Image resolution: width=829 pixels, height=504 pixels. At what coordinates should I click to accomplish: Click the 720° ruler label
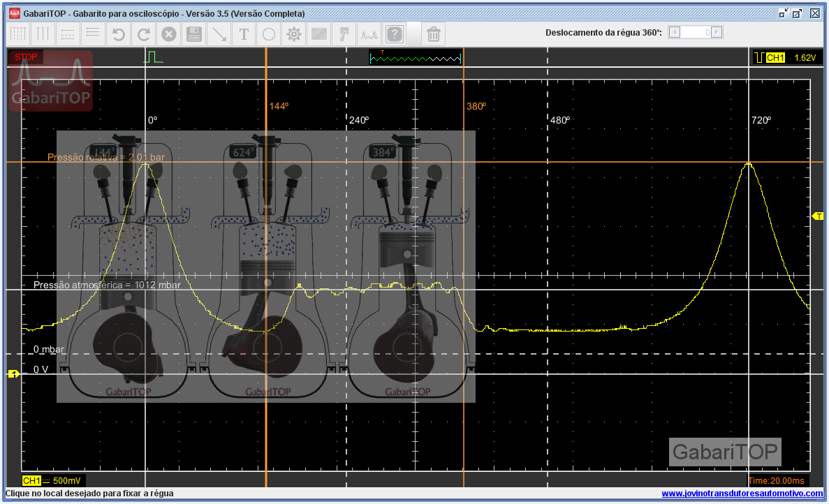[761, 120]
